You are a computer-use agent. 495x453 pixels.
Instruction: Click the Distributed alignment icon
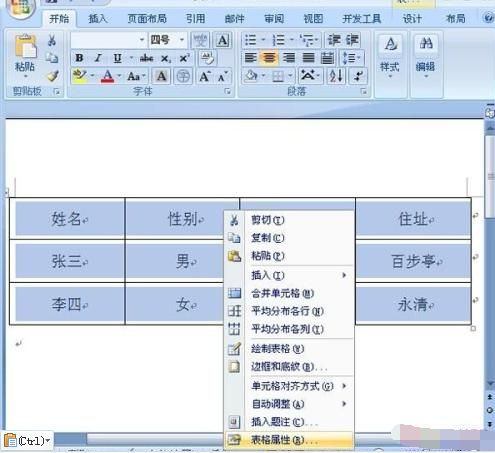click(327, 58)
